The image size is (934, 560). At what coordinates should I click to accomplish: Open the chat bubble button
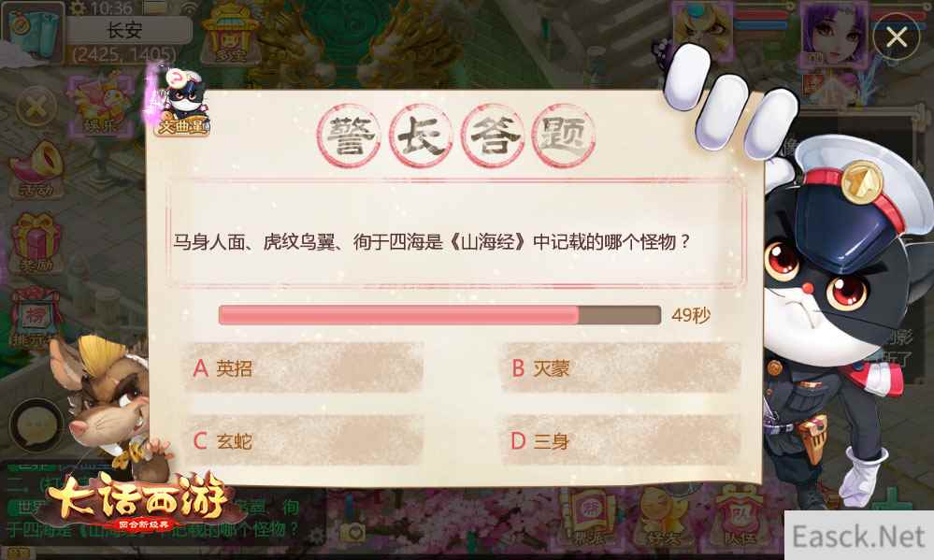click(x=36, y=426)
